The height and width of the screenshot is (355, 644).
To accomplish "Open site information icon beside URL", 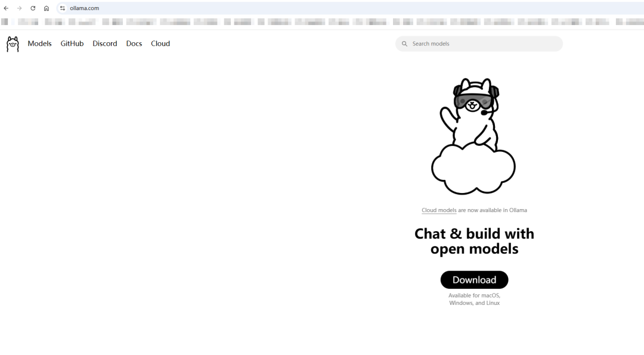I will pyautogui.click(x=62, y=8).
